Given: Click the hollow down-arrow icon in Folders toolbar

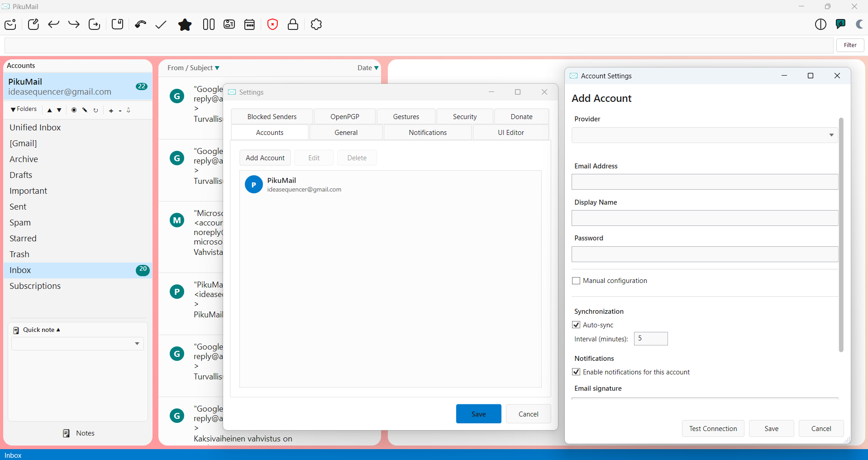Looking at the screenshot, I should (x=129, y=110).
